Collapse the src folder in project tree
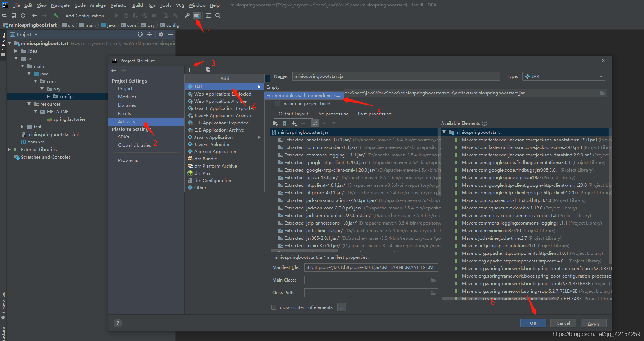644x341 pixels. tap(16, 58)
